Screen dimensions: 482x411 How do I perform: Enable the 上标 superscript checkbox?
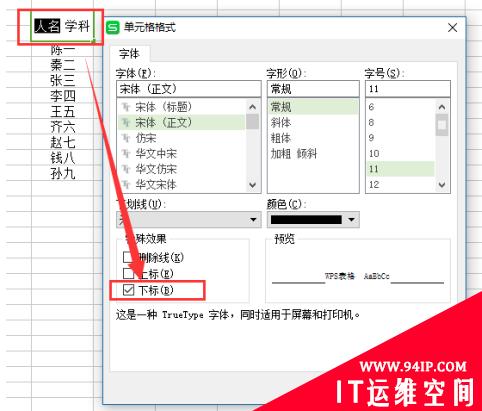128,273
